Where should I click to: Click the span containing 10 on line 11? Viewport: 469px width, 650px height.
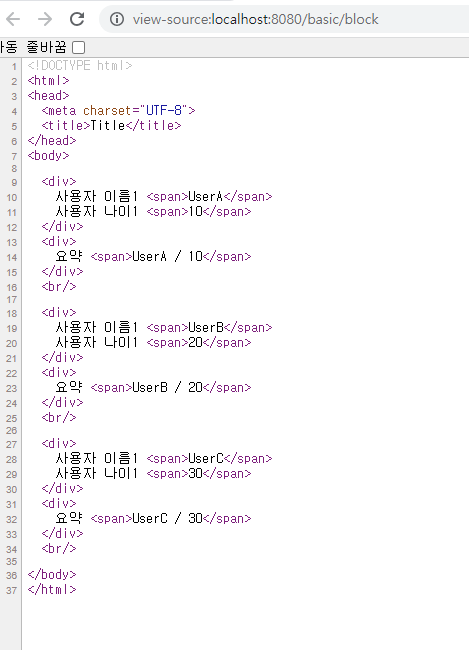point(199,211)
